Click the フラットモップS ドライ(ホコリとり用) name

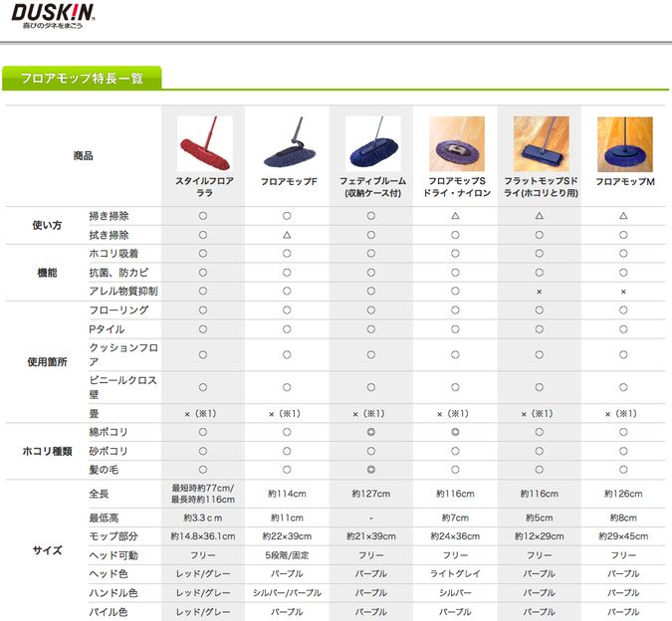tap(542, 187)
